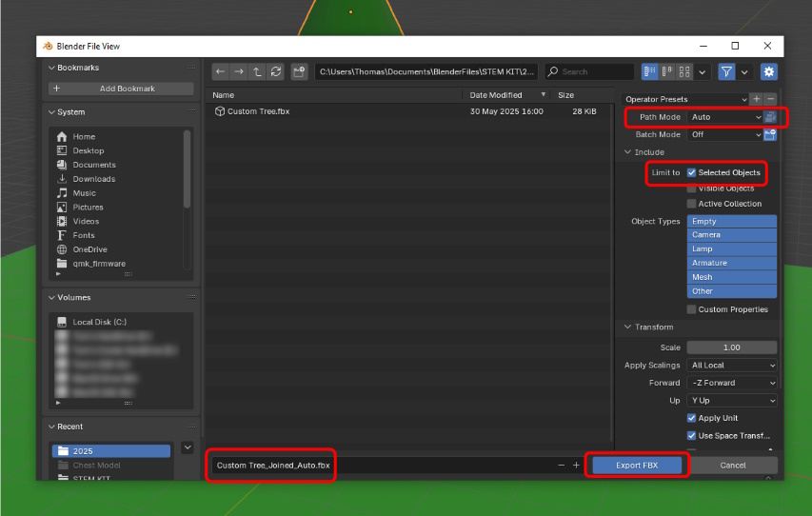This screenshot has width=812, height=516.
Task: Toggle Empty object type
Action: (x=732, y=221)
